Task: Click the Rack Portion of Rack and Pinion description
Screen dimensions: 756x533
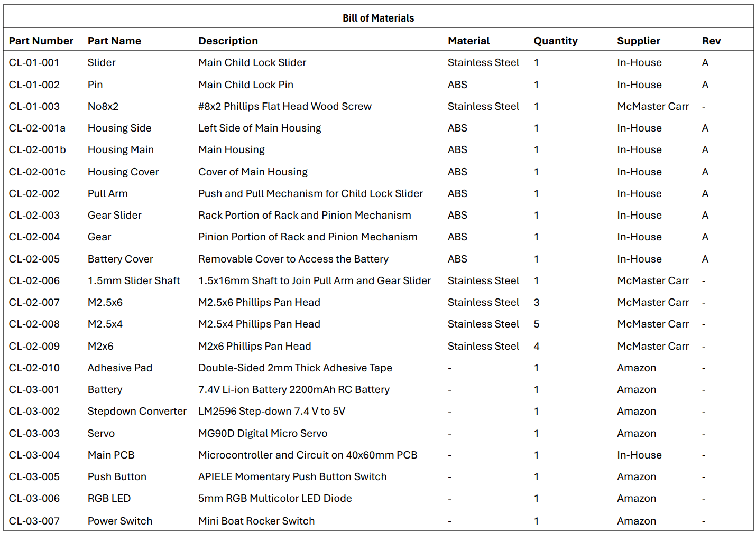Action: click(305, 215)
